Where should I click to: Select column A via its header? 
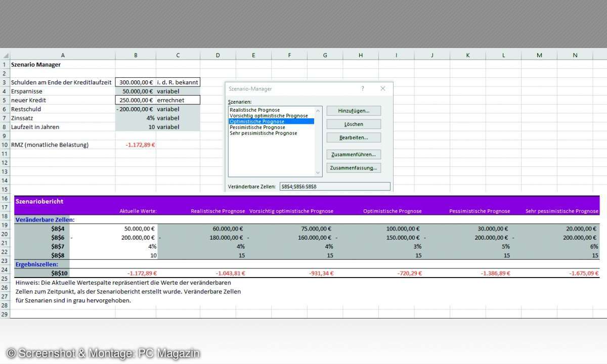coord(63,56)
